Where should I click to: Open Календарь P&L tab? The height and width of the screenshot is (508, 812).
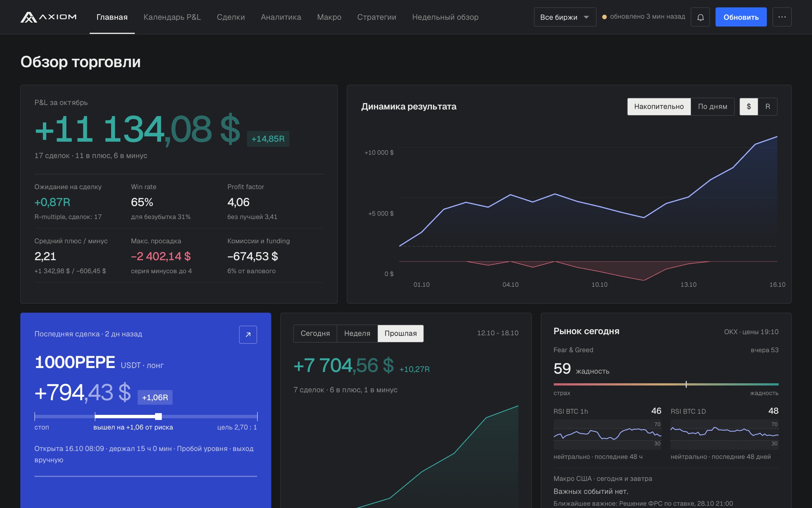(x=172, y=17)
